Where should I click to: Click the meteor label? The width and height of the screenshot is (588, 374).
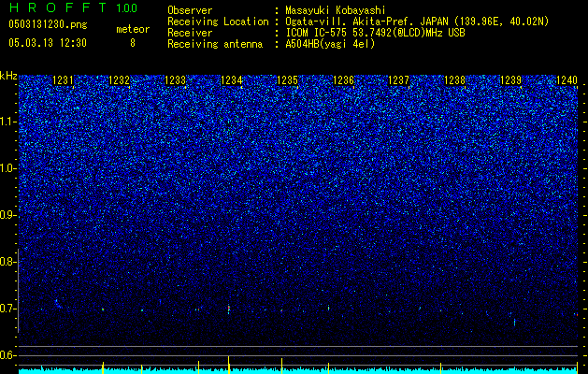click(x=133, y=29)
